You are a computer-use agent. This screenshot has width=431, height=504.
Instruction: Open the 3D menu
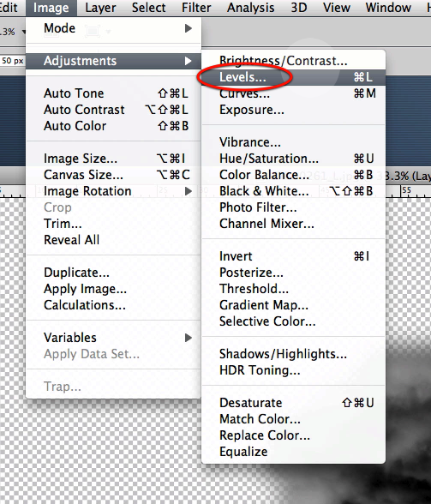[298, 8]
